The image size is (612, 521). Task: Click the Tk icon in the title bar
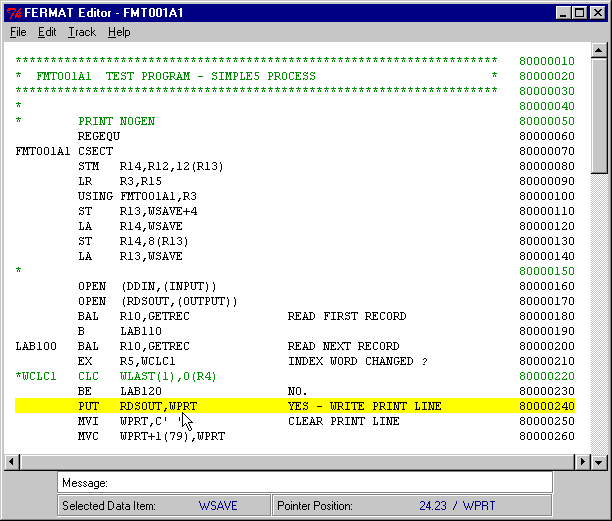[14, 13]
